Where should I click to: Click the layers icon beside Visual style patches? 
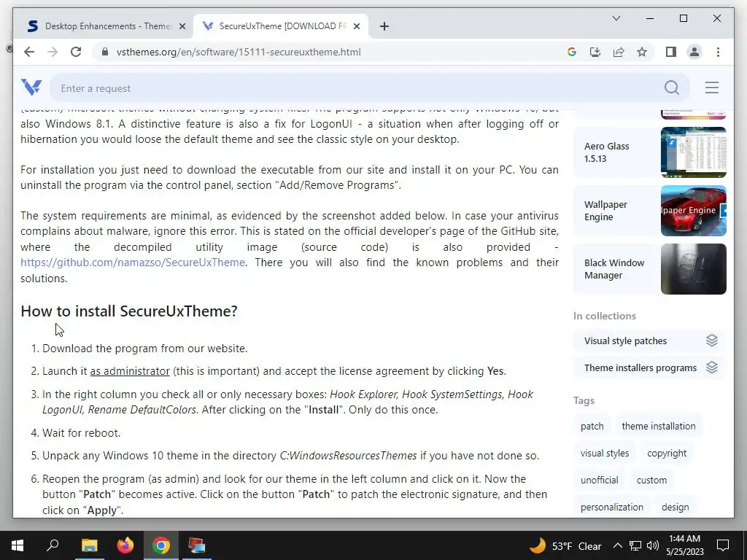click(x=711, y=341)
